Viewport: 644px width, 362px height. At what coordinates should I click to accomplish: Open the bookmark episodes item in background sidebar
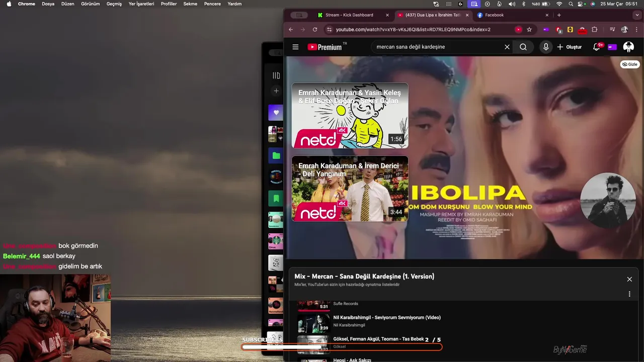pos(276,199)
